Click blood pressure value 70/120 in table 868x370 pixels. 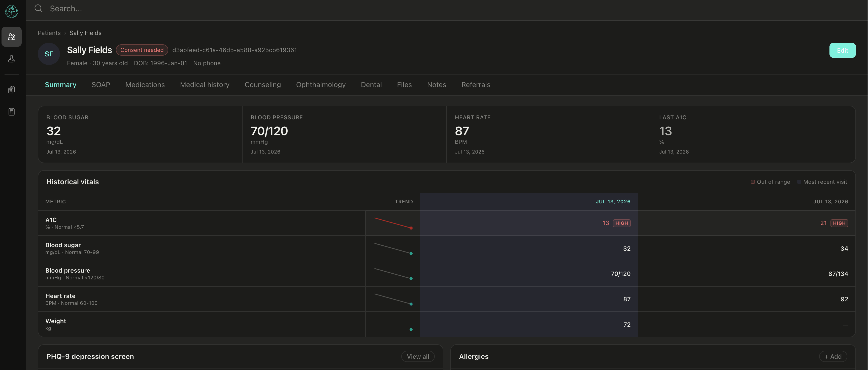pyautogui.click(x=620, y=274)
